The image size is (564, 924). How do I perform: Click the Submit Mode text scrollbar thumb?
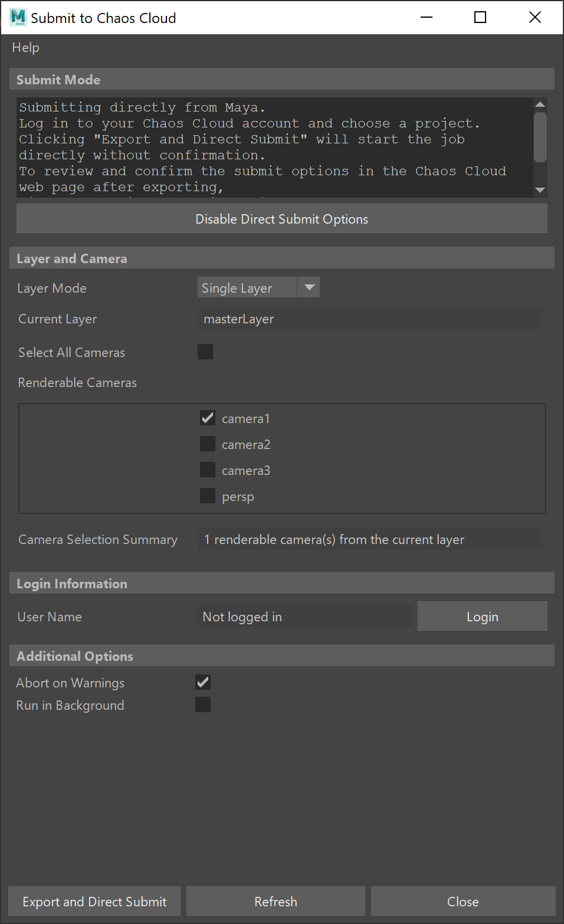(540, 137)
